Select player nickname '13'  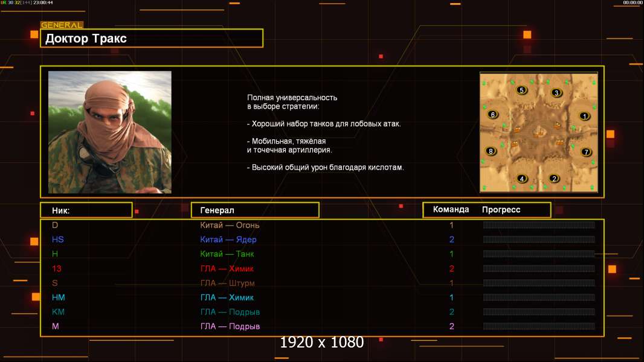[57, 268]
